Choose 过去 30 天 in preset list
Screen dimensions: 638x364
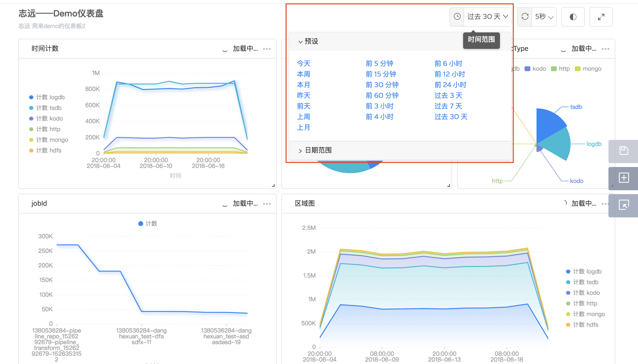(x=451, y=117)
